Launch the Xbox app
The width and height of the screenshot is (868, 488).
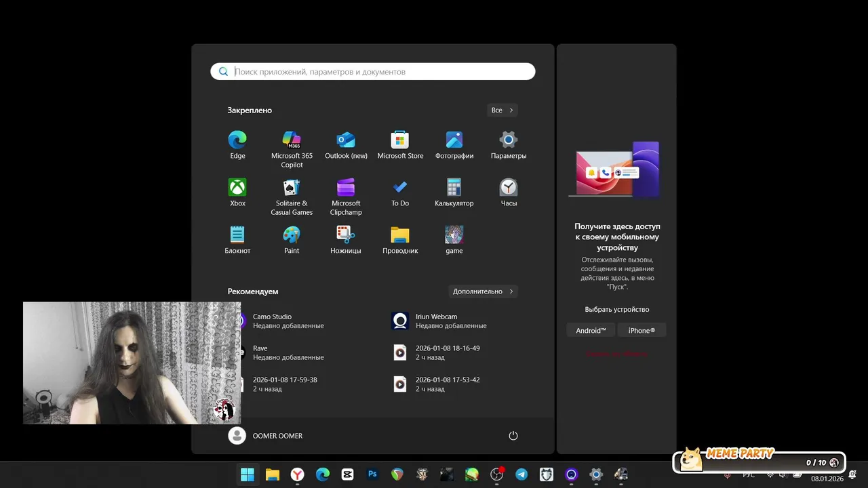point(237,193)
